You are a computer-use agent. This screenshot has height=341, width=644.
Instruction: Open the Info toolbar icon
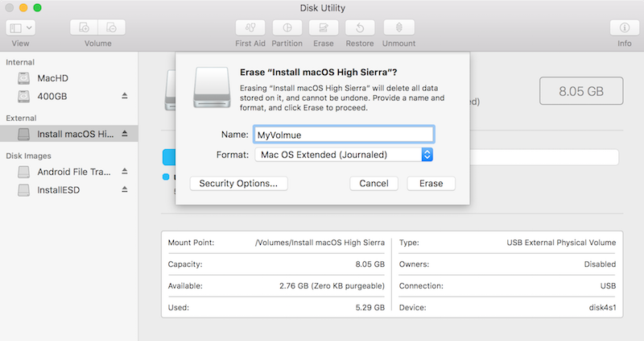(x=625, y=27)
